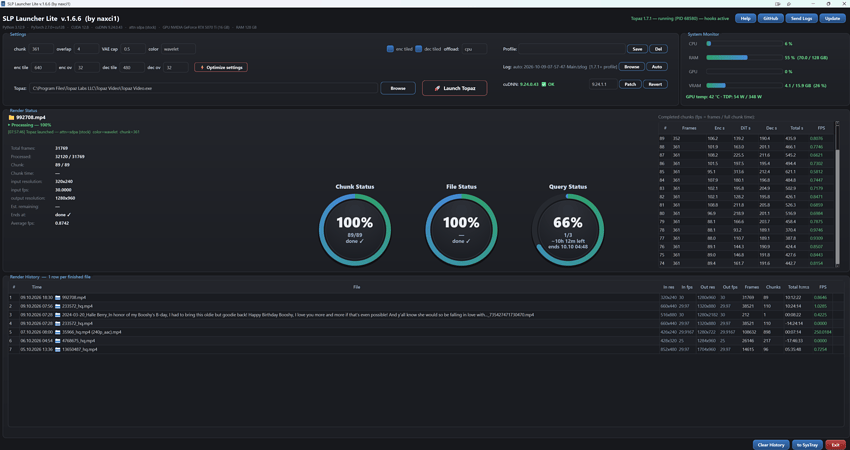Click the Chunks column header in Render History

click(772, 287)
